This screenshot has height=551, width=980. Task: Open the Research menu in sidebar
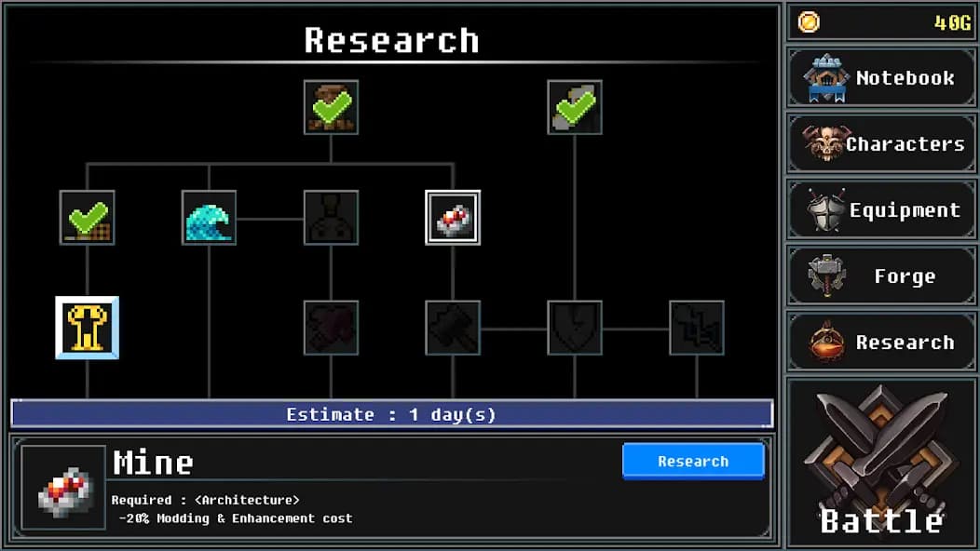(882, 343)
